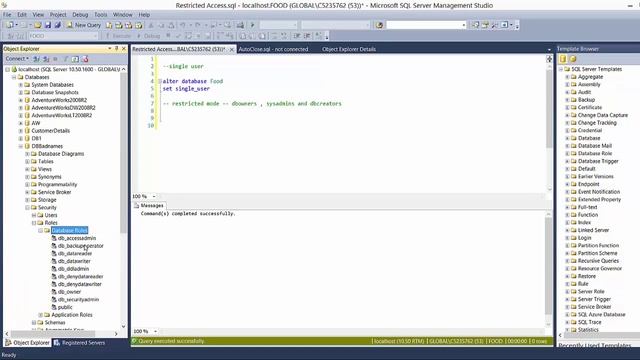The width and height of the screenshot is (640, 360).
Task: Open the Edit menu
Action: pyautogui.click(x=22, y=15)
